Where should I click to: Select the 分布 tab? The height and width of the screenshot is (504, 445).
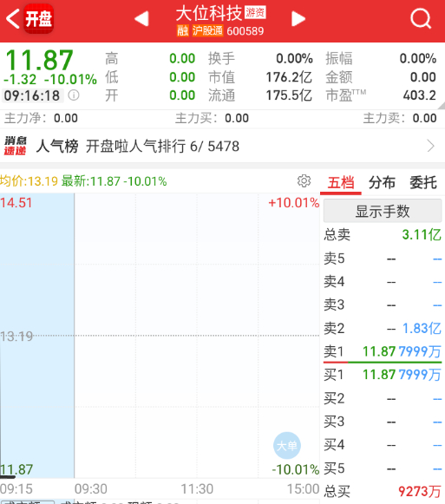pos(382,182)
